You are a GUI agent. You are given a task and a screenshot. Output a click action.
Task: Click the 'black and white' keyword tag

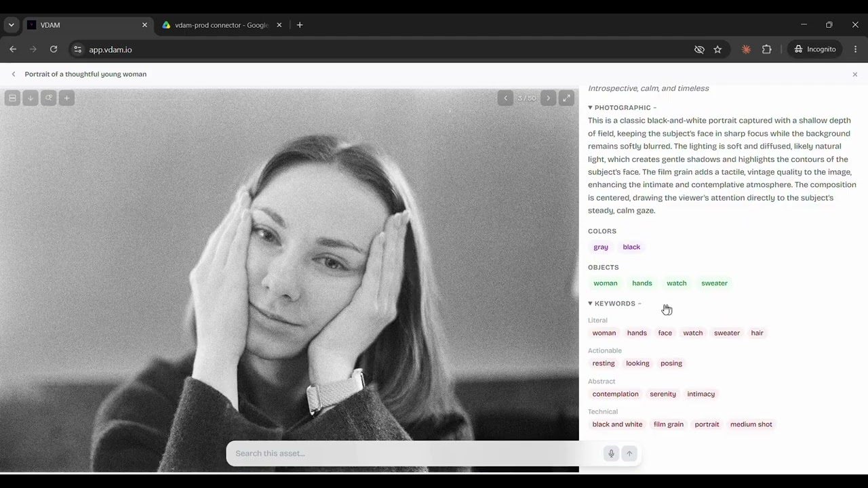coord(617,424)
